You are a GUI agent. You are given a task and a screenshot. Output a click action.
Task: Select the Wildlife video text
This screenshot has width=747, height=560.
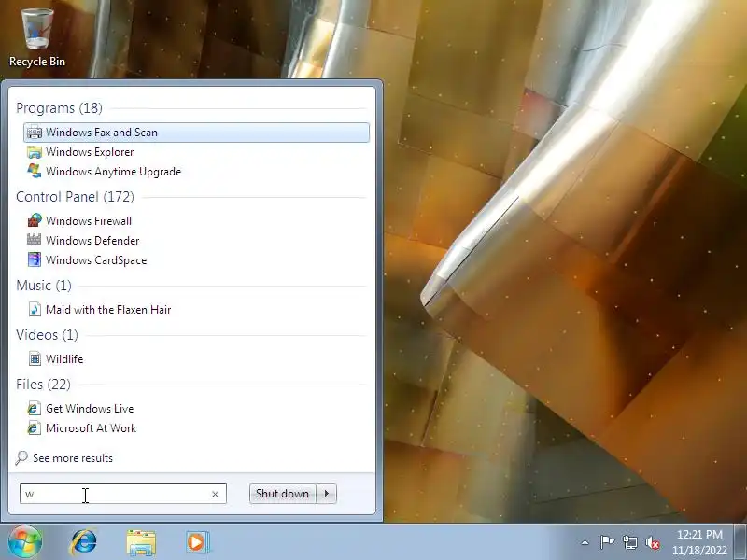64,359
